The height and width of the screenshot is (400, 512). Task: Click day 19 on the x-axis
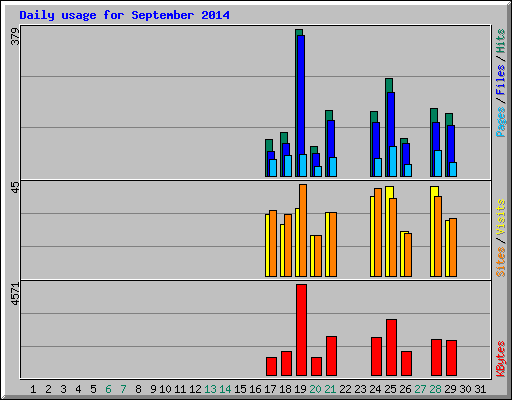click(300, 389)
